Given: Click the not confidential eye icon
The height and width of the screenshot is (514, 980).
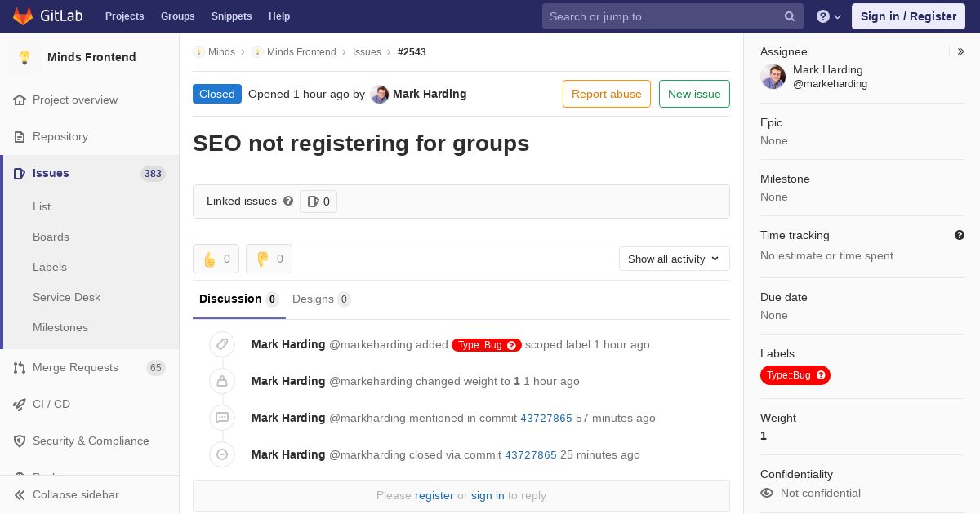Looking at the screenshot, I should pos(767,493).
